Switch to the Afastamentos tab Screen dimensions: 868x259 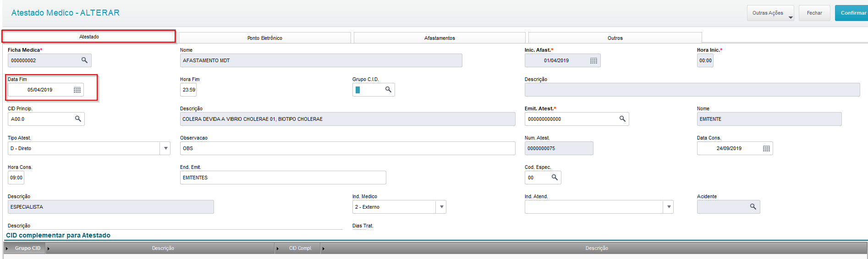439,38
